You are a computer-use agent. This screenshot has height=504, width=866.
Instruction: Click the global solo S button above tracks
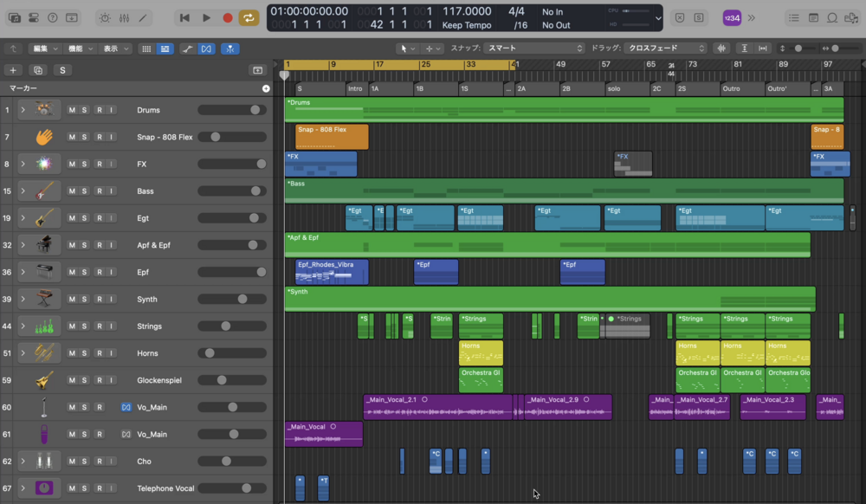[62, 70]
